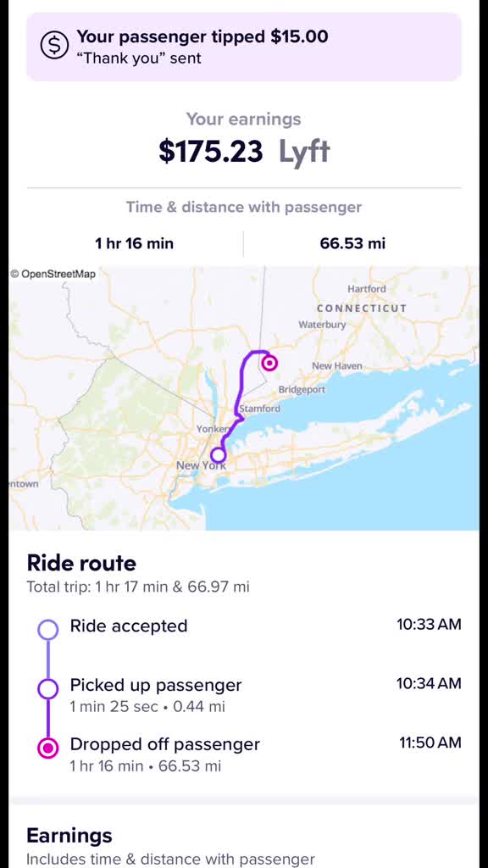Screen dimensions: 488x868
Task: Tap the 11:50 AM drop-off time
Action: pyautogui.click(x=430, y=743)
